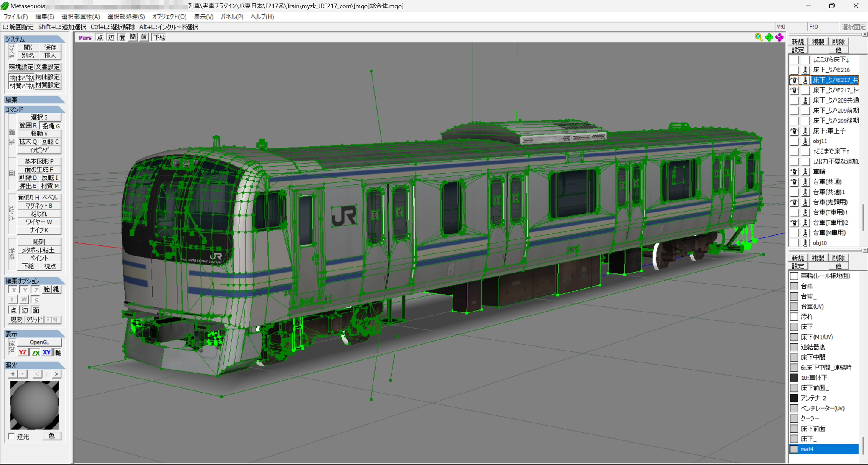
Task: Collapse the システム panel header
Action: 35,39
